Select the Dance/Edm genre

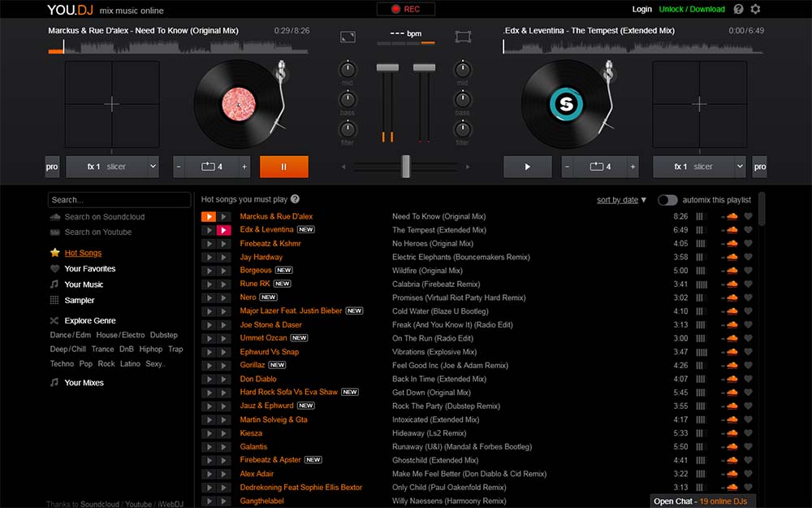71,335
